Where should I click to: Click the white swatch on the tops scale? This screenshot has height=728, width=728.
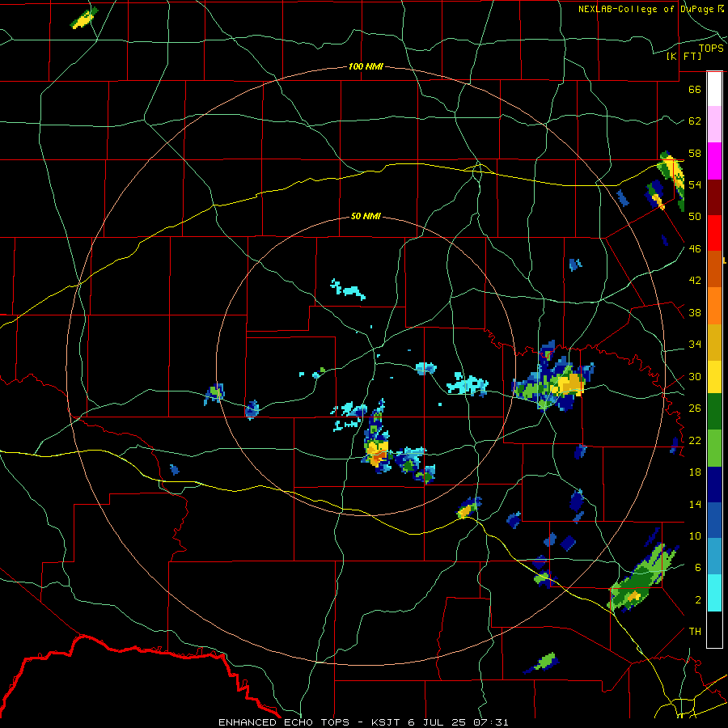click(x=714, y=89)
